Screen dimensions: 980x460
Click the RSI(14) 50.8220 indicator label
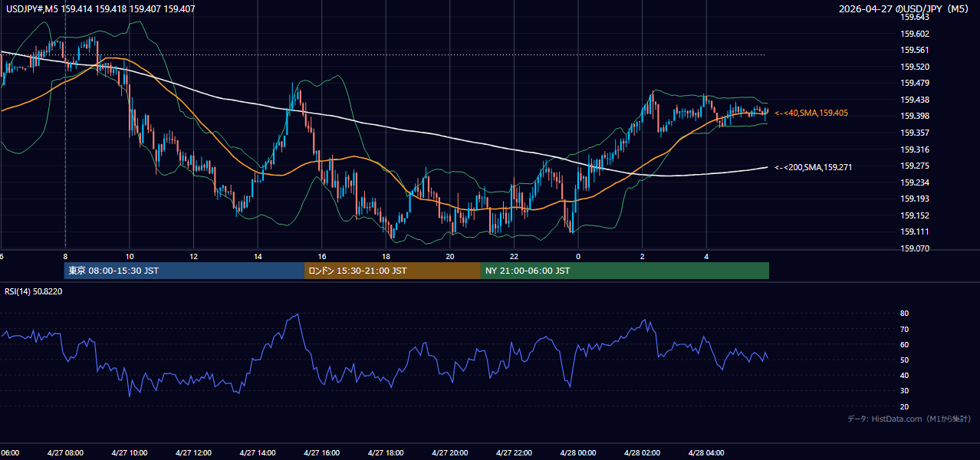pyautogui.click(x=34, y=291)
